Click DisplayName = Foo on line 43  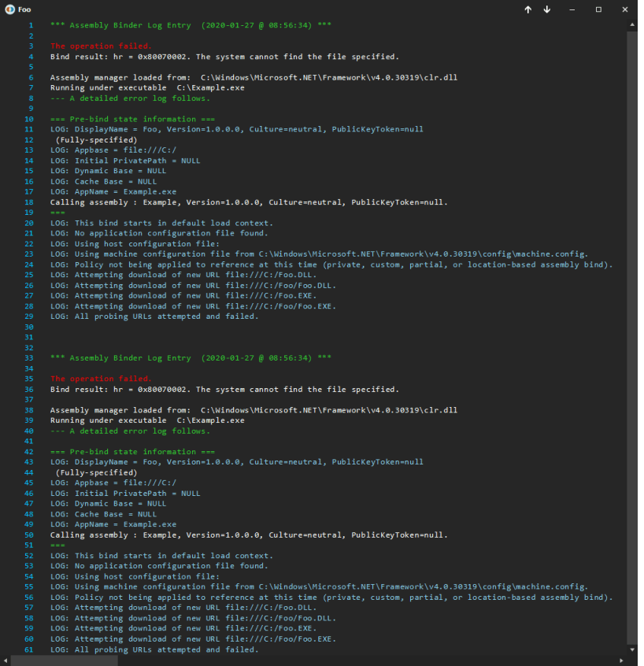116,462
